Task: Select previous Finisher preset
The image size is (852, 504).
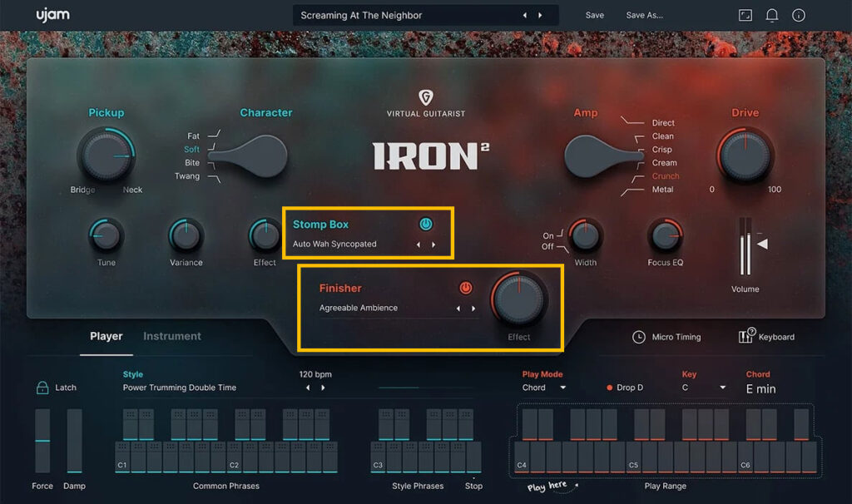Action: (x=458, y=308)
